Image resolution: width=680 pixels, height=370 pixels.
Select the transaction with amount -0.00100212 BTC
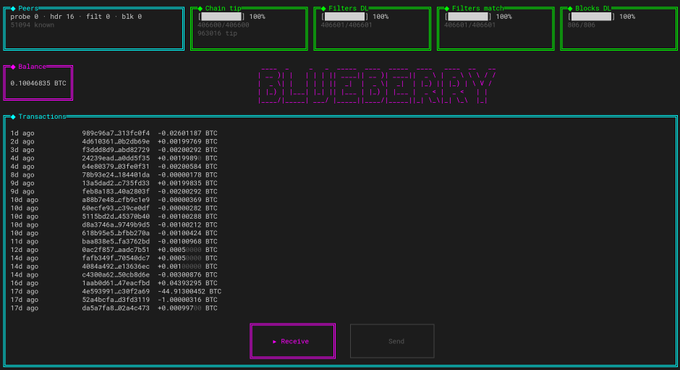(114, 225)
